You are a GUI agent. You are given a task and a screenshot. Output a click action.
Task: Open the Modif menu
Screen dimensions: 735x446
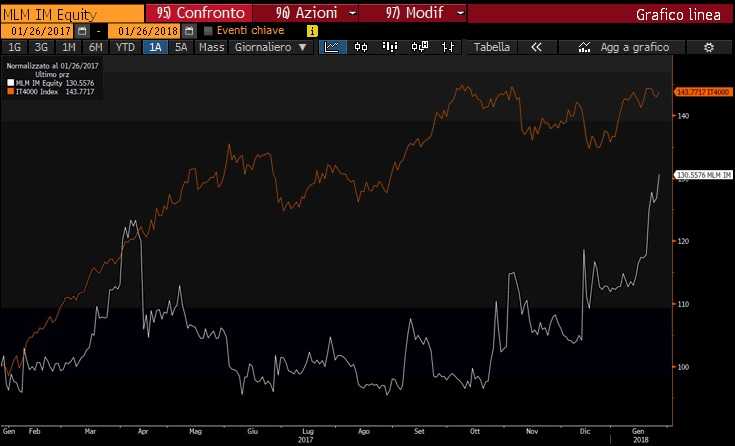click(413, 13)
